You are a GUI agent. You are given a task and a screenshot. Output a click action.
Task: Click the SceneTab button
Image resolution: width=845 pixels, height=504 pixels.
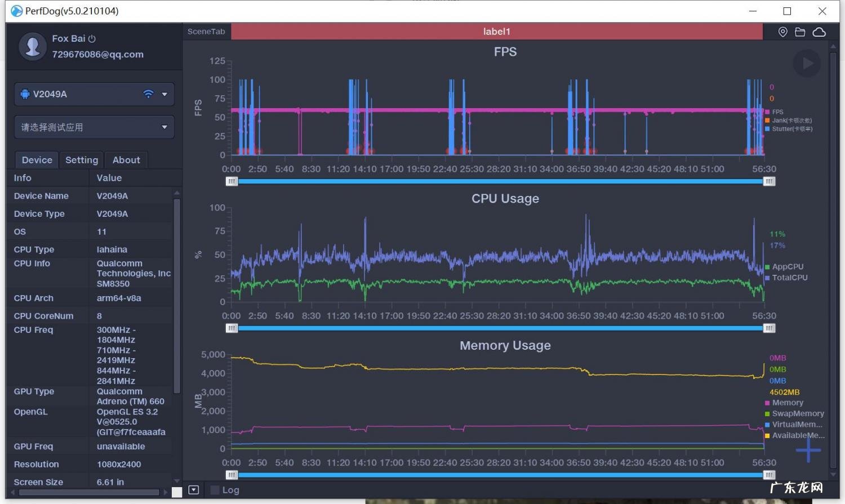206,32
